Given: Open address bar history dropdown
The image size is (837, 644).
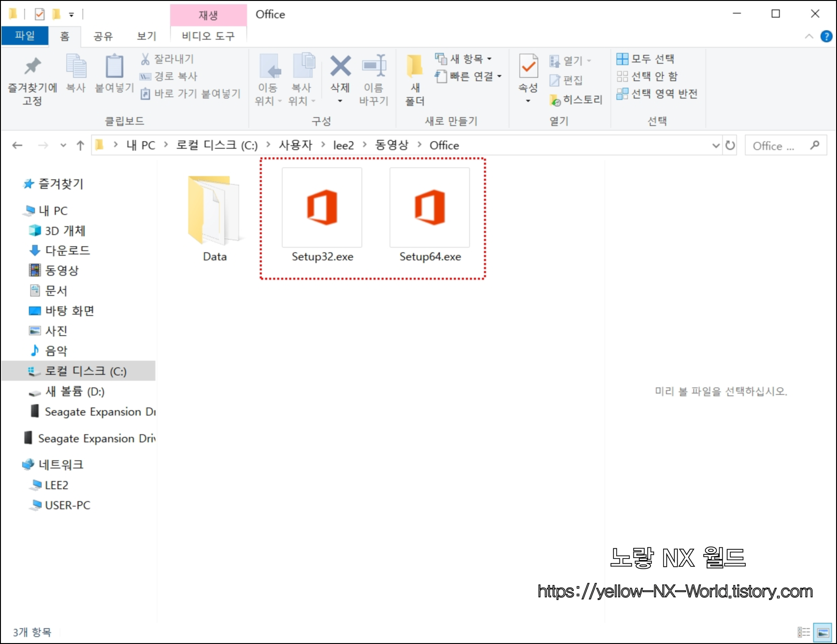Looking at the screenshot, I should tap(716, 145).
